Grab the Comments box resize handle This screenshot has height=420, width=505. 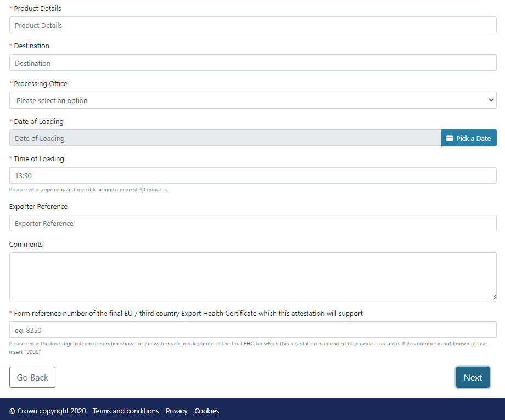493,297
